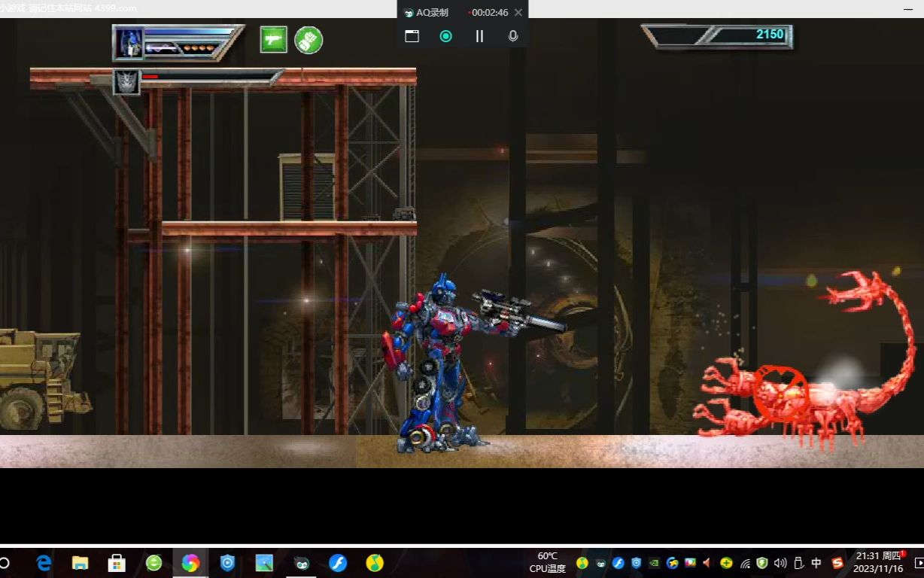Click the owl recorder tray icon

[600, 563]
